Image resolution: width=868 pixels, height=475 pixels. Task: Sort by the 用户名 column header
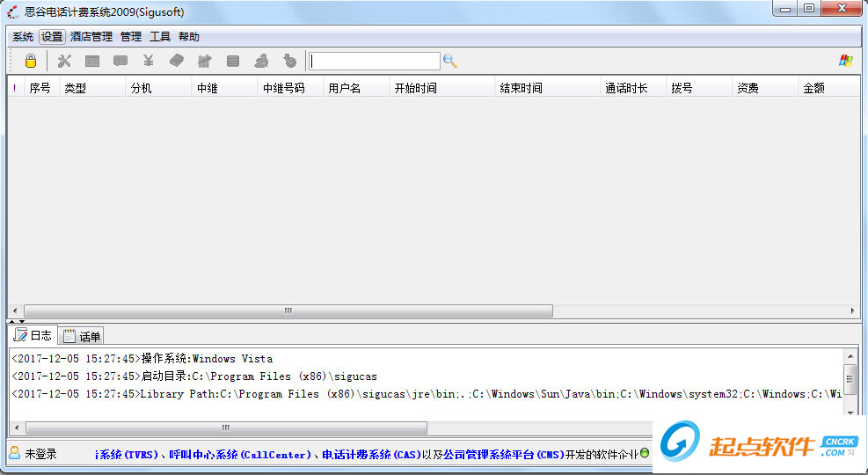click(356, 88)
